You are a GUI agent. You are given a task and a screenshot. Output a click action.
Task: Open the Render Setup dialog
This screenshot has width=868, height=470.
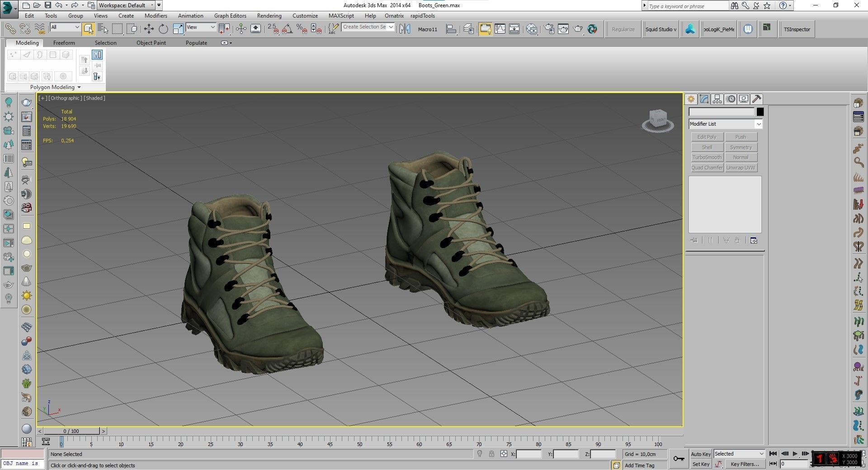(549, 29)
